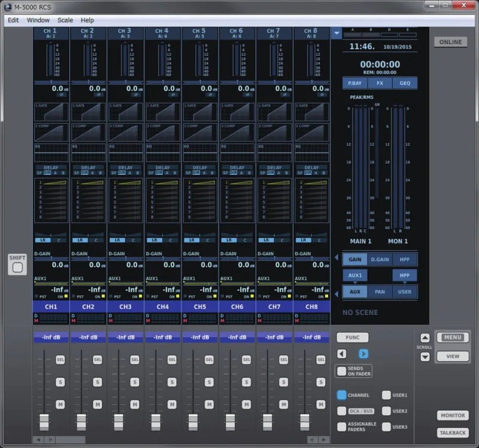Open the MONITOR panel
The image size is (479, 448).
click(453, 415)
